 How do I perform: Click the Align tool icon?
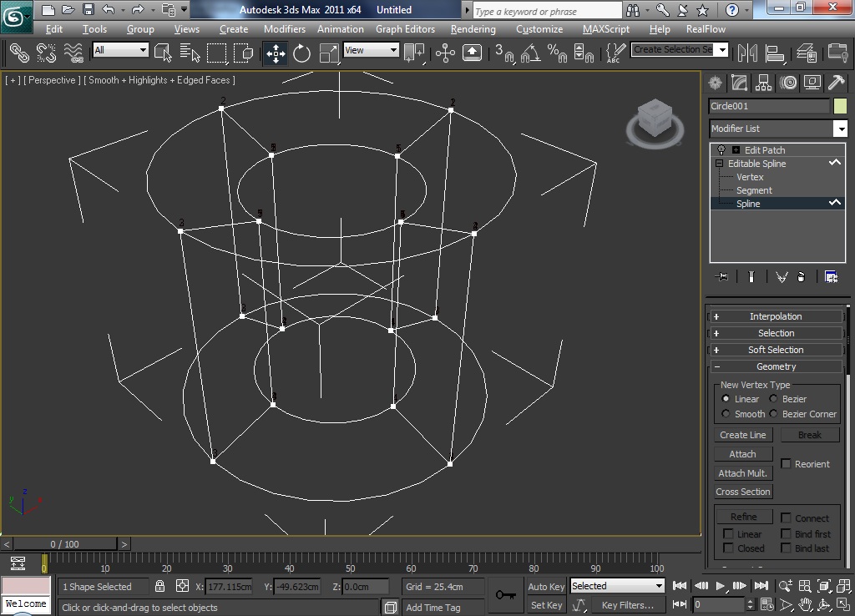pos(775,53)
